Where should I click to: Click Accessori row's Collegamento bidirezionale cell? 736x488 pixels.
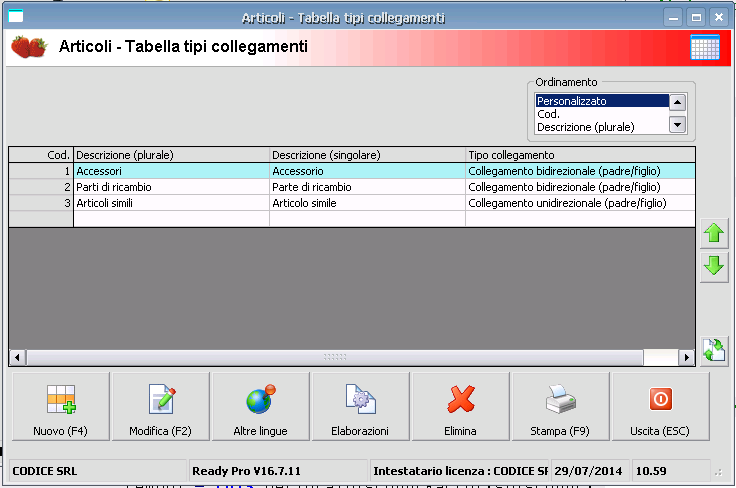[580, 171]
